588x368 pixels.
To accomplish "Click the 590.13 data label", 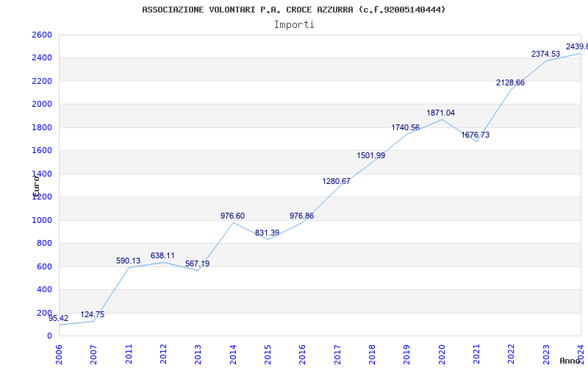I will 128,261.
